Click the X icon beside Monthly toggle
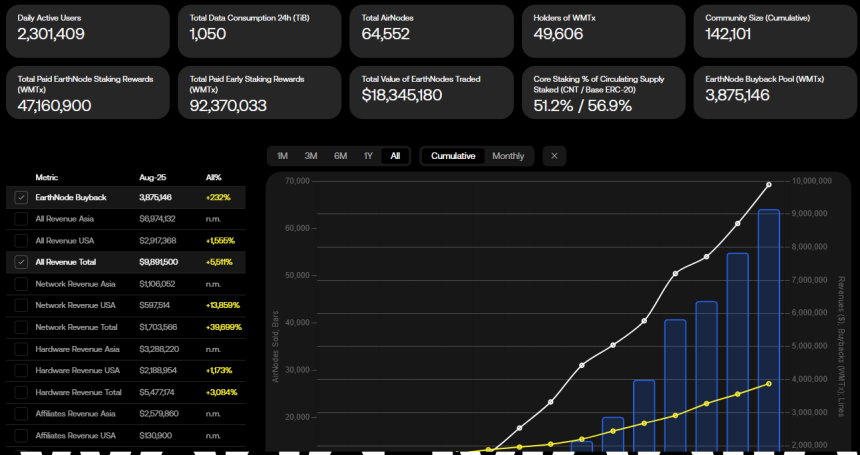Image resolution: width=860 pixels, height=455 pixels. [555, 156]
